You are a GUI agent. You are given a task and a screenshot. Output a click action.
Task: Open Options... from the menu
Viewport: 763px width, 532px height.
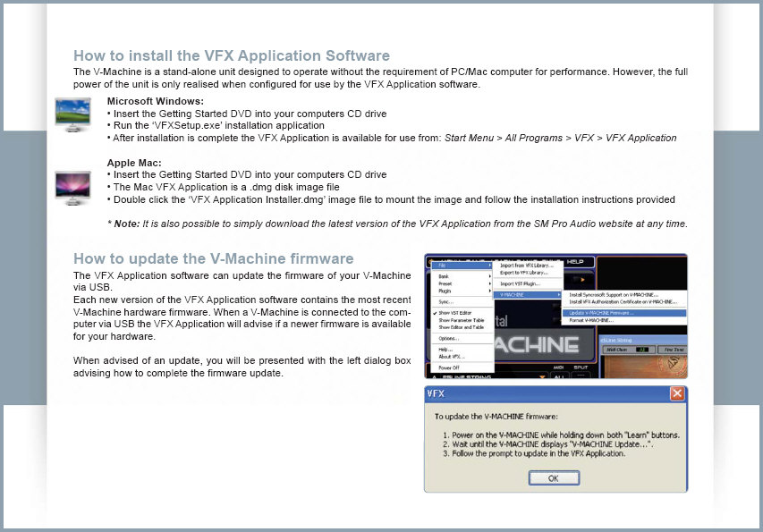tap(462, 339)
